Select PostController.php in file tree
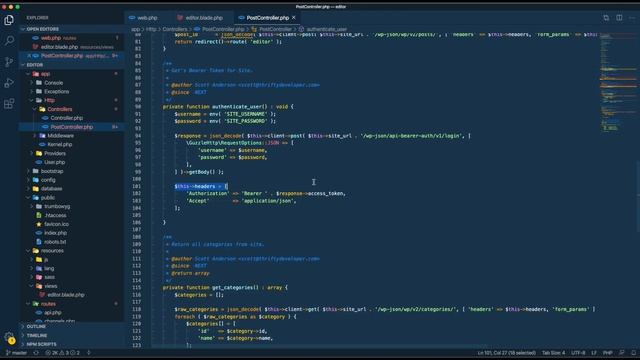Viewport: 640px width, 360px height. pyautogui.click(x=71, y=127)
